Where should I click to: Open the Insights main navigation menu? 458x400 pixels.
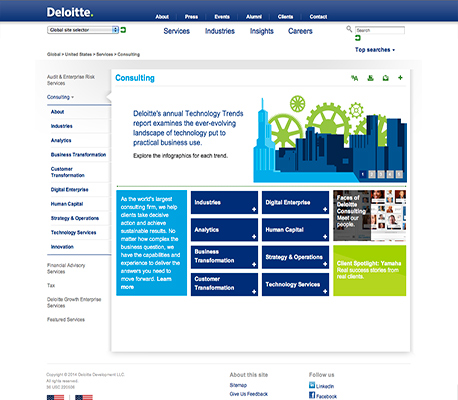[x=262, y=31]
